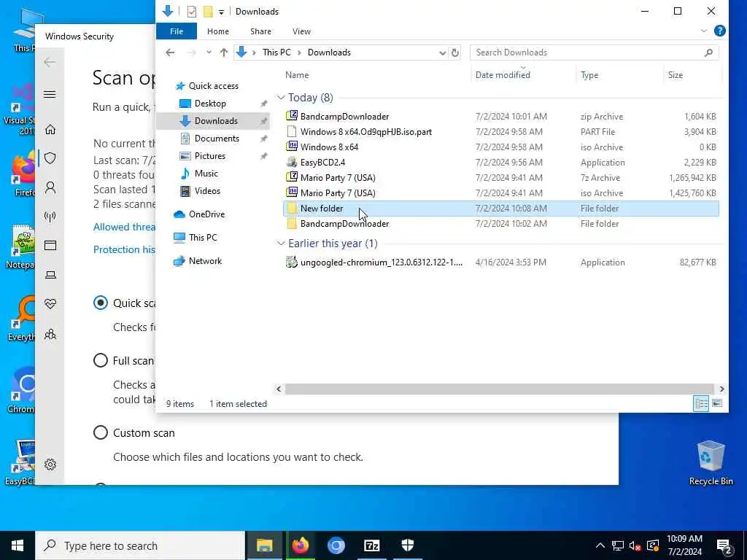
Task: Select Full scan radio button in Windows Security
Action: [101, 360]
